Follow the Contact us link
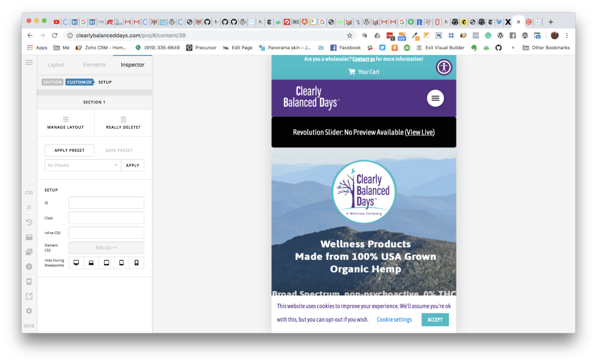 click(364, 59)
